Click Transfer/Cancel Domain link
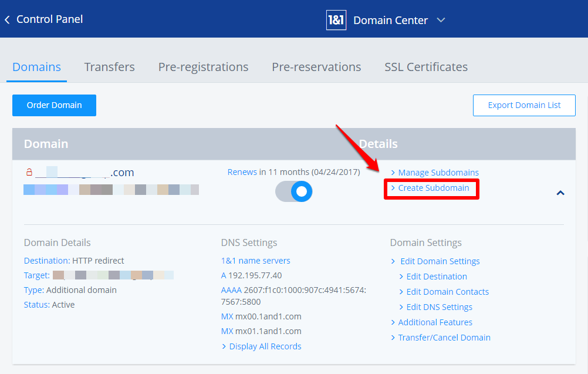 click(444, 338)
